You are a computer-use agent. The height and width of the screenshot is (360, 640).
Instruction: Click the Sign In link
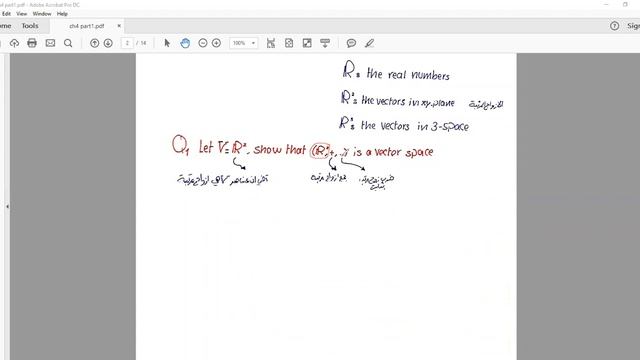coord(633,26)
